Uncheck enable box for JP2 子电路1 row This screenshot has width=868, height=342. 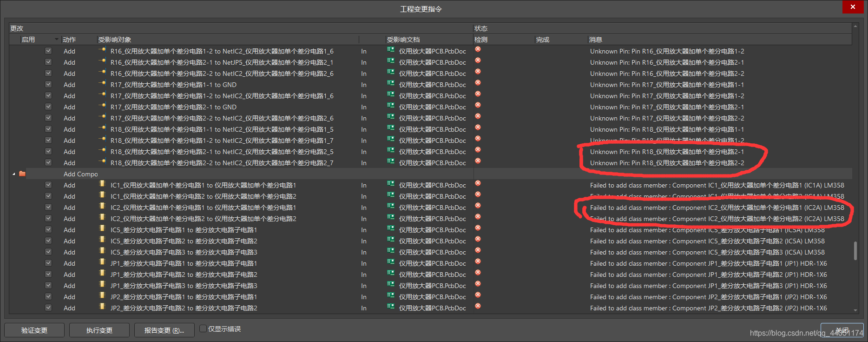[48, 296]
